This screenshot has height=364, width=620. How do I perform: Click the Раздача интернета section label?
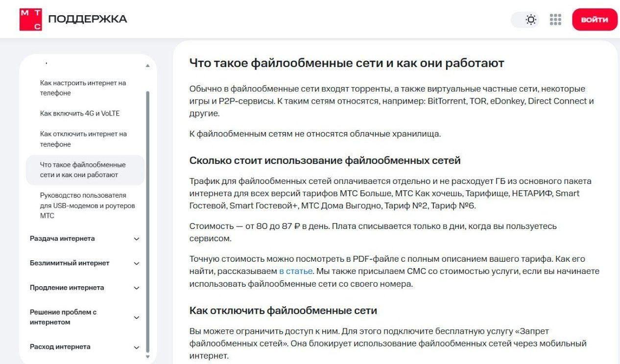click(62, 239)
